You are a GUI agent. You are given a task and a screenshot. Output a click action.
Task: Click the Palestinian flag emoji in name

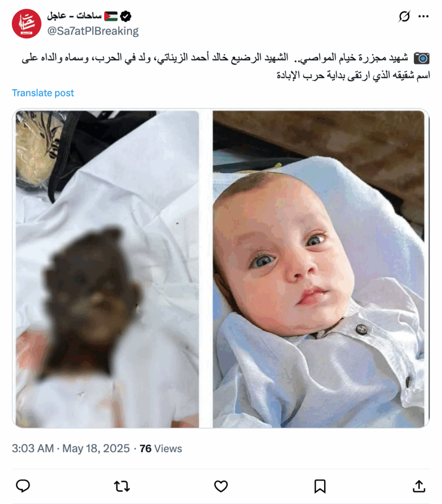[111, 16]
